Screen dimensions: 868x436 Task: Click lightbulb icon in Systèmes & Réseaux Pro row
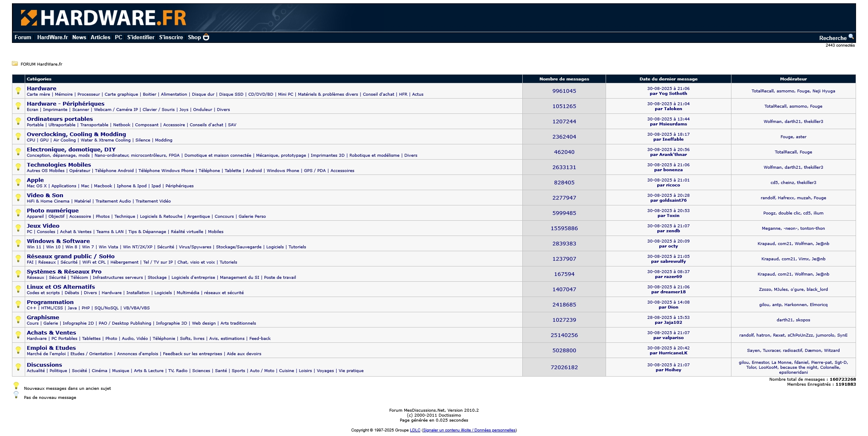point(18,274)
